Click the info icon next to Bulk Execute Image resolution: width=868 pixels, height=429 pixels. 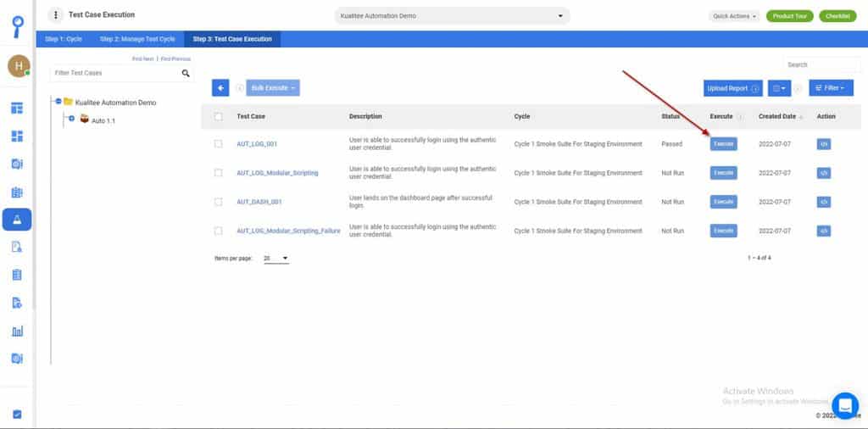(x=240, y=87)
